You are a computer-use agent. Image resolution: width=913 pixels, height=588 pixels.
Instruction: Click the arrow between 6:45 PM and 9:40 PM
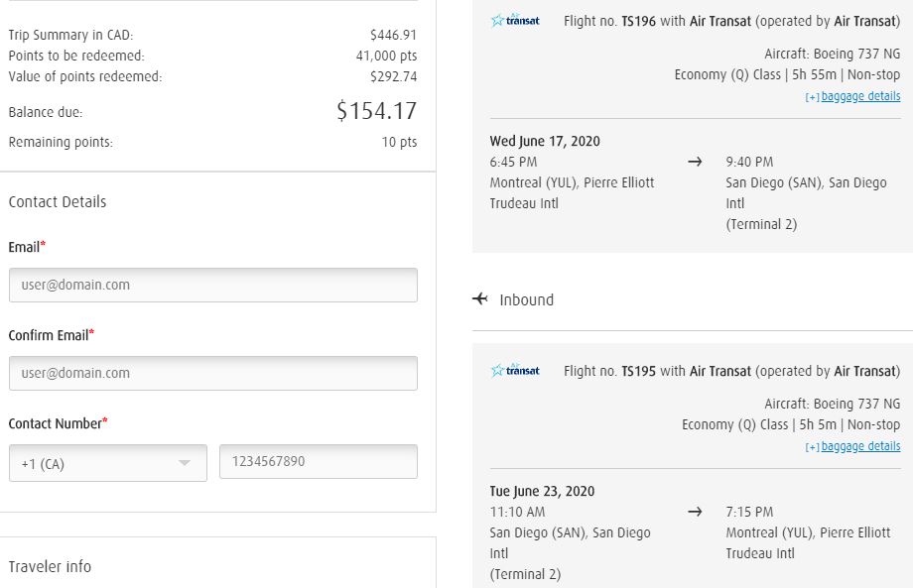pyautogui.click(x=695, y=162)
